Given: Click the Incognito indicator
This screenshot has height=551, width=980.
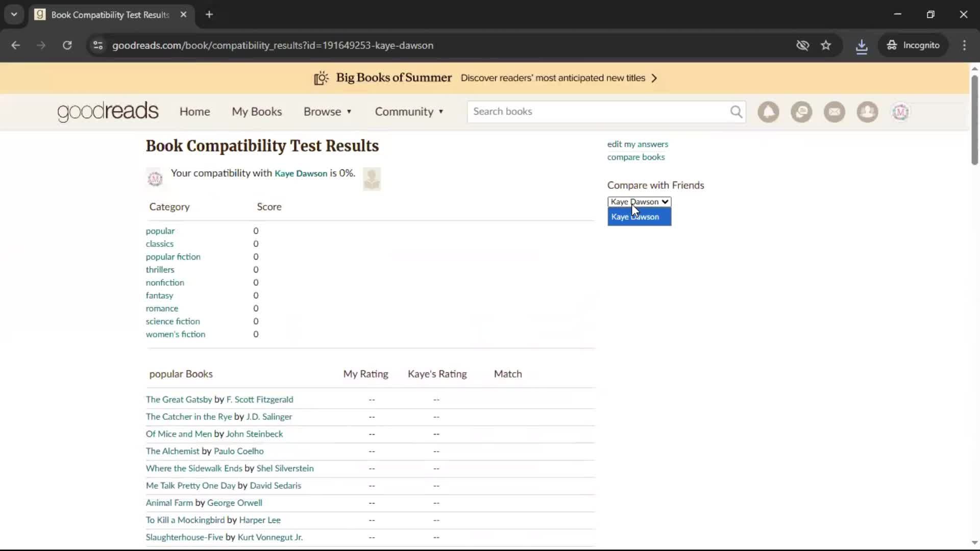Looking at the screenshot, I should point(913,45).
